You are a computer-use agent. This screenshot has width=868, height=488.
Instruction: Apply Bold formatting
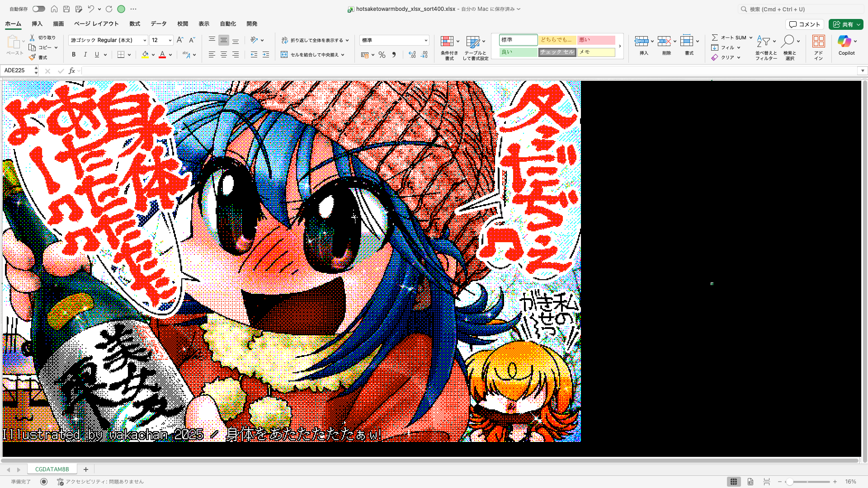(73, 54)
